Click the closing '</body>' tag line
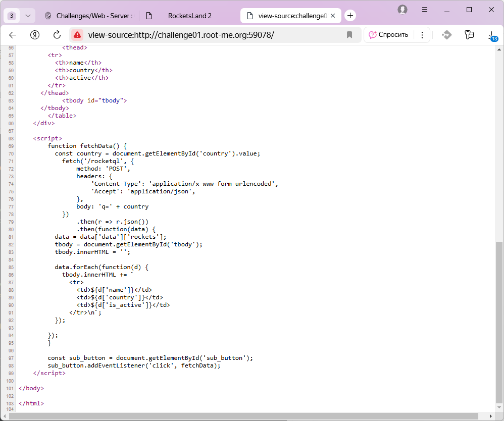This screenshot has height=421, width=504. [x=31, y=388]
